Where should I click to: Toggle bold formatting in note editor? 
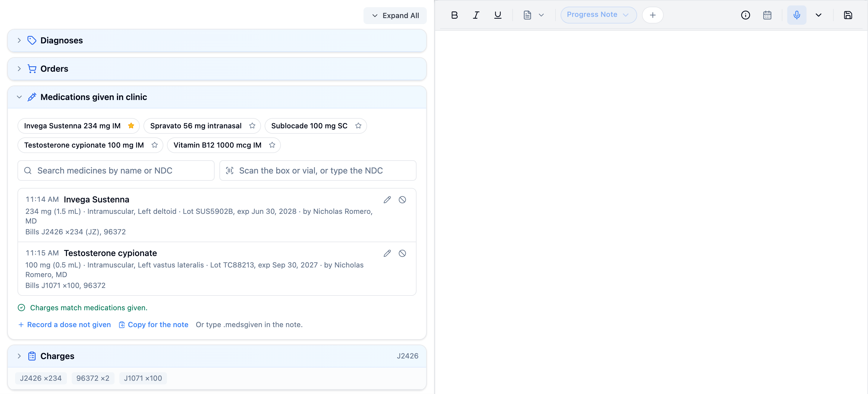454,15
